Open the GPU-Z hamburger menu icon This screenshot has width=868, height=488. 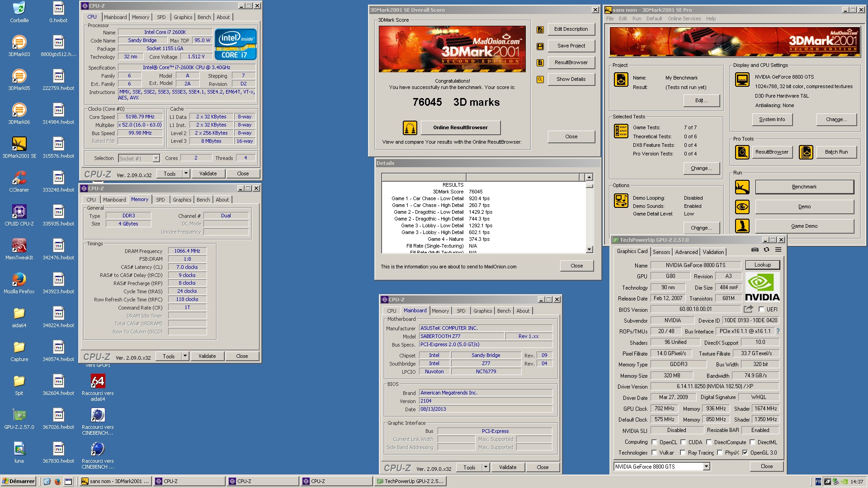[x=778, y=249]
